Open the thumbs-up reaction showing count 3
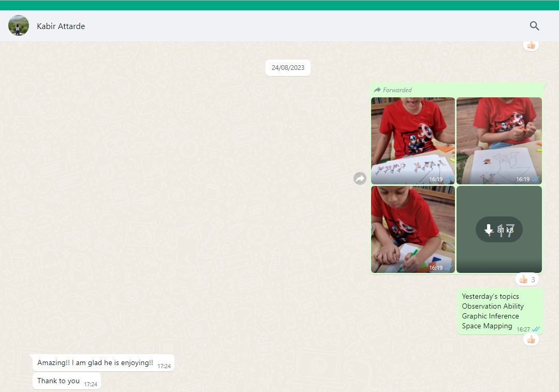Image resolution: width=559 pixels, height=392 pixels. (x=527, y=280)
